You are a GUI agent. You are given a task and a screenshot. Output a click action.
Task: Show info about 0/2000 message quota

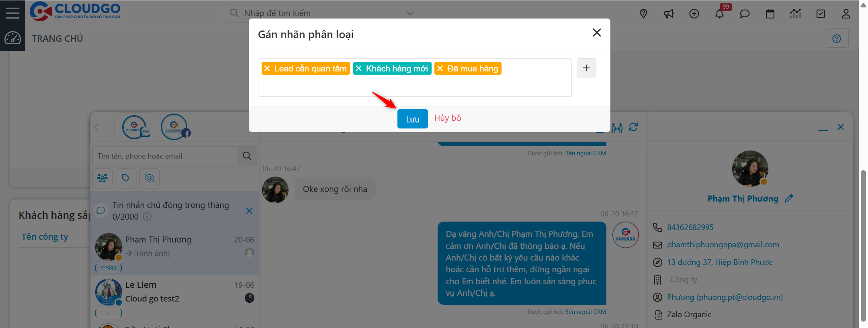[147, 216]
